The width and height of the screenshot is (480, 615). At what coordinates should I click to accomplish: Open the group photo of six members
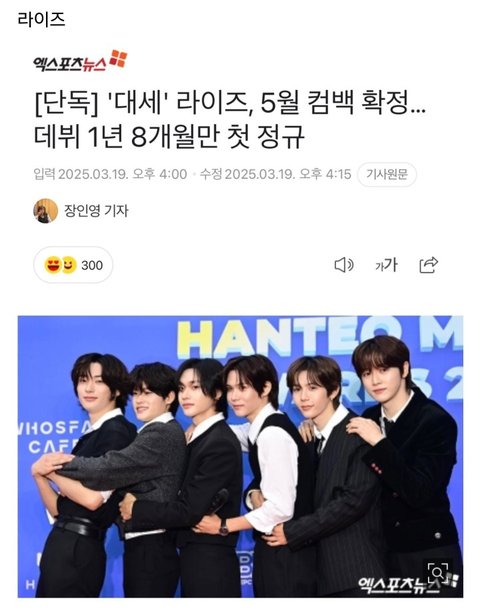240,457
